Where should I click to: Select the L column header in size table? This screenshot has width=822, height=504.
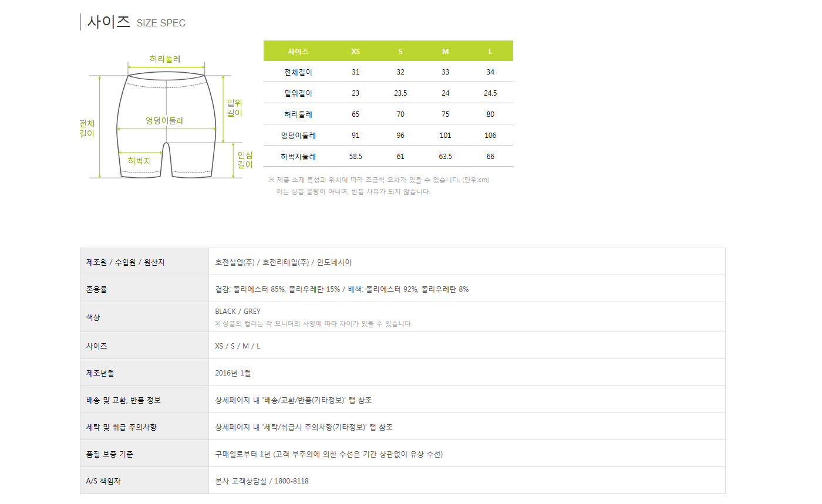[490, 51]
